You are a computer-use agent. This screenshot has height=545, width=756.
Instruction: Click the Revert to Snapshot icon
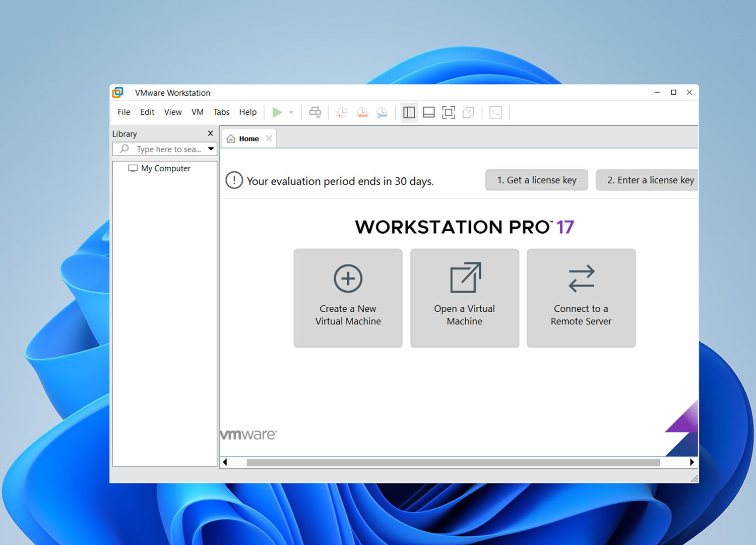[x=362, y=112]
